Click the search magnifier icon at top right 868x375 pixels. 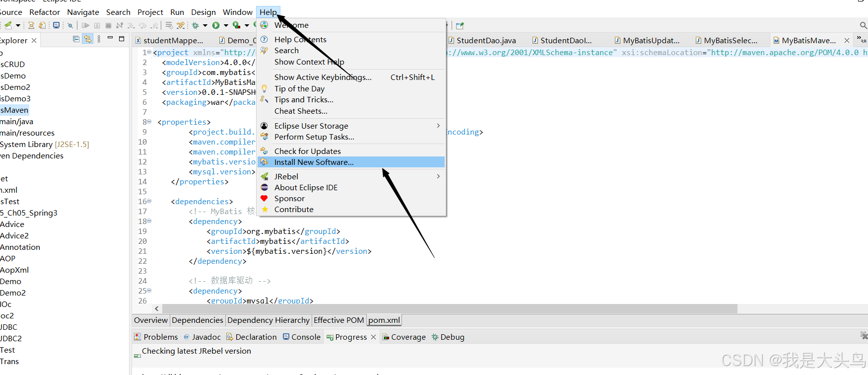coord(864,25)
